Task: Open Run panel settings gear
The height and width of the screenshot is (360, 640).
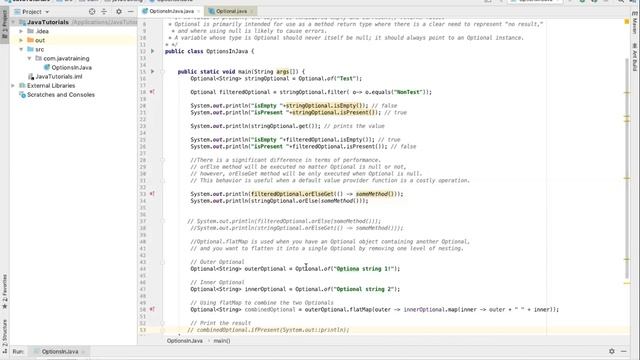Action: pyautogui.click(x=612, y=351)
